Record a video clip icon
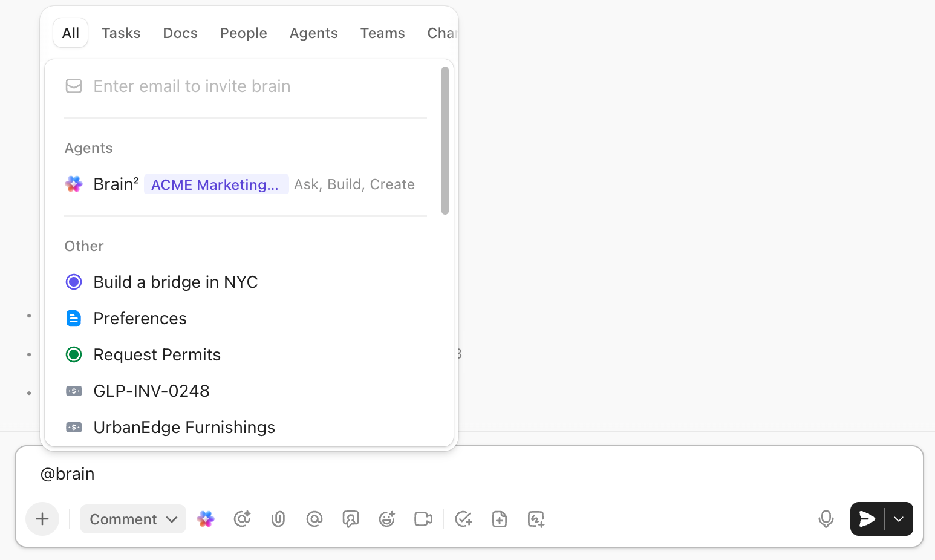This screenshot has height=560, width=935. pos(423,519)
